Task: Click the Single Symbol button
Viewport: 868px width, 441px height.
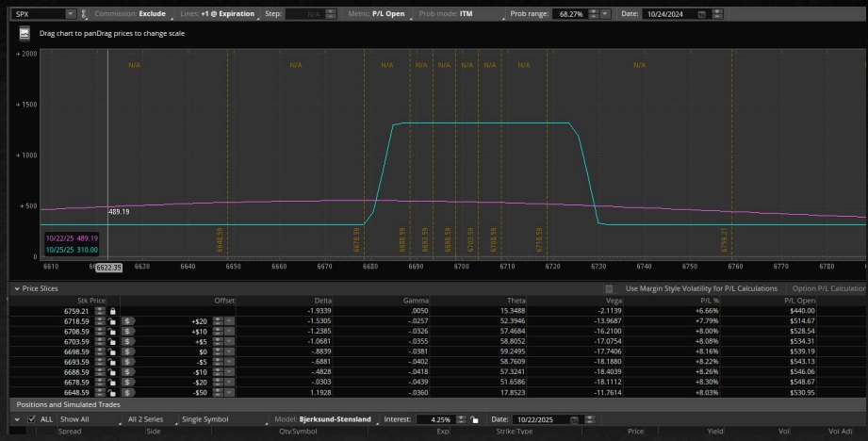Action: click(205, 418)
